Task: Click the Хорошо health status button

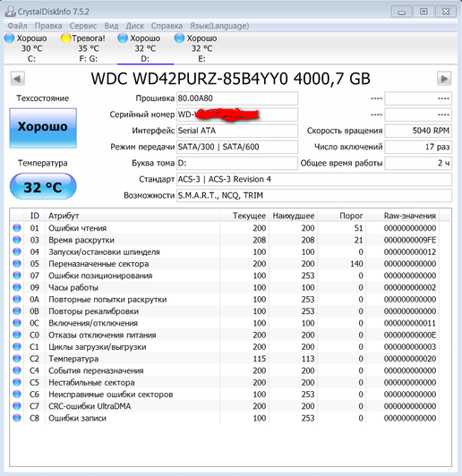Action: click(x=43, y=128)
